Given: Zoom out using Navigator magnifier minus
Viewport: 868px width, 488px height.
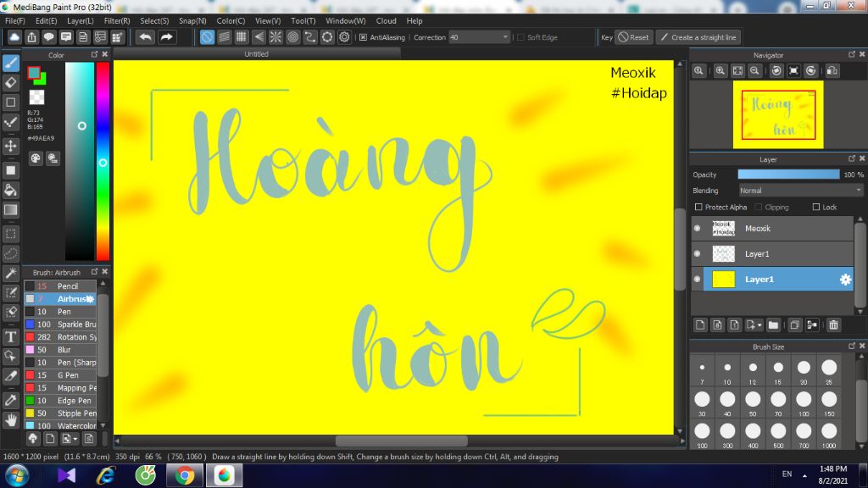Looking at the screenshot, I should 754,71.
